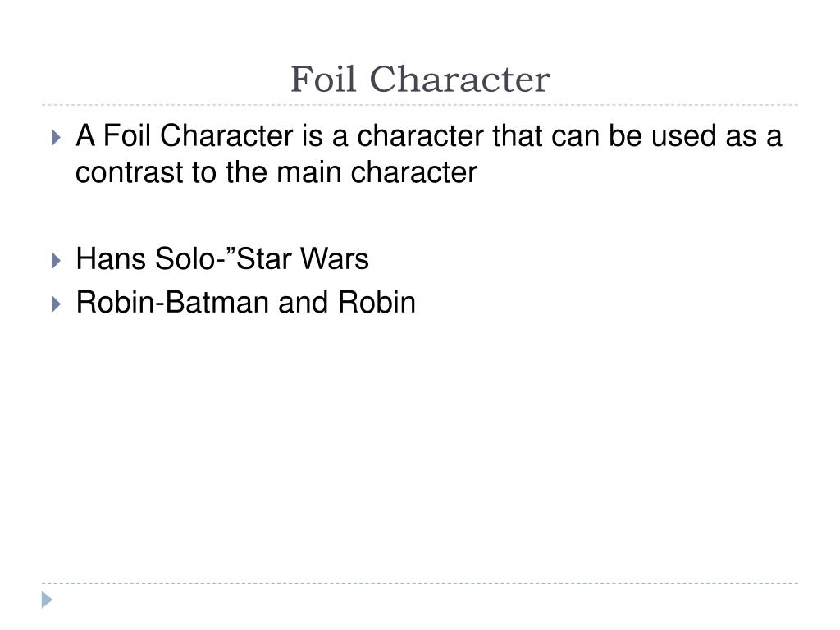Click the text "Hans Solo"
840x630 pixels.
[x=145, y=258]
